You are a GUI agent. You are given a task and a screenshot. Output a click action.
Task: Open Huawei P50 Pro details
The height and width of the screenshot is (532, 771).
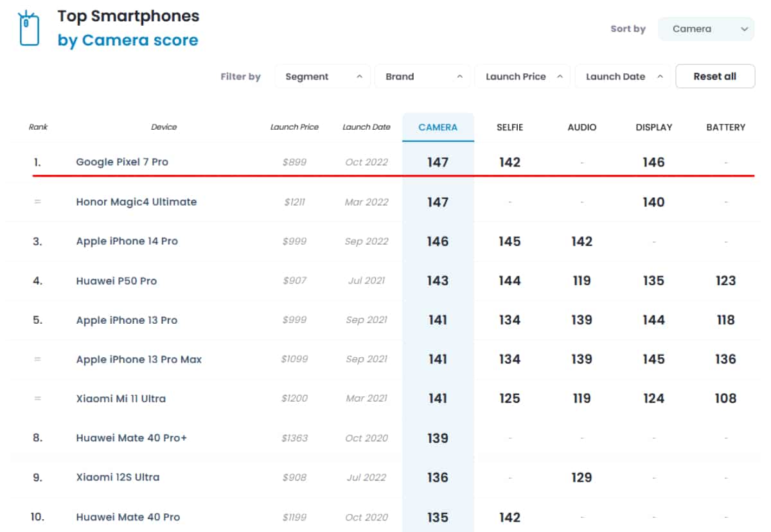(x=116, y=281)
